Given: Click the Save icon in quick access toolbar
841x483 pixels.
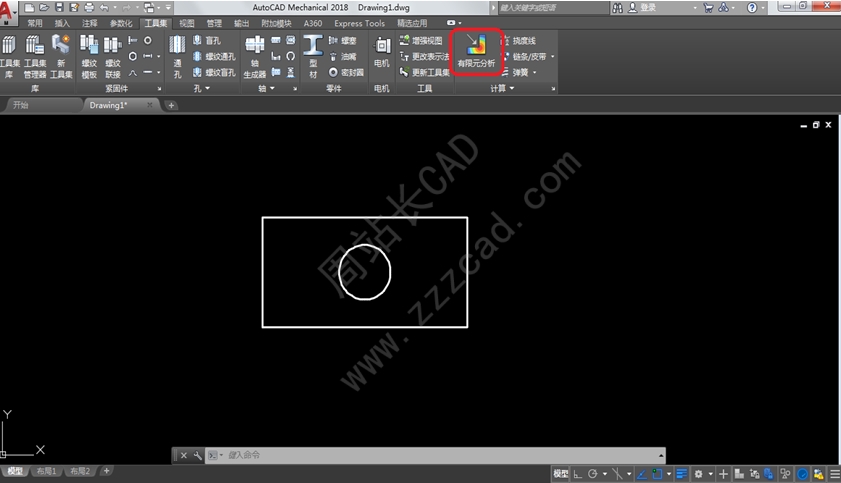Looking at the screenshot, I should click(x=60, y=7).
